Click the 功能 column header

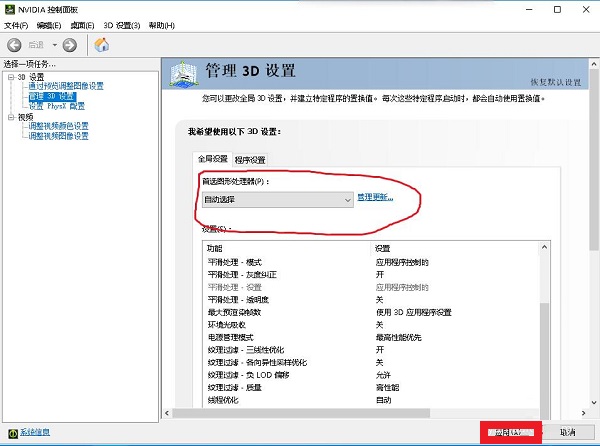(287, 249)
